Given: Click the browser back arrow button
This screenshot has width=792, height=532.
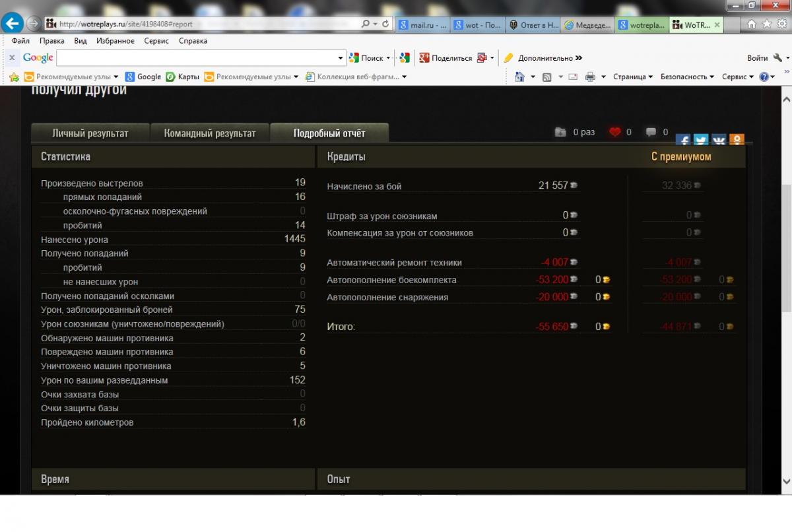Looking at the screenshot, I should 13,24.
